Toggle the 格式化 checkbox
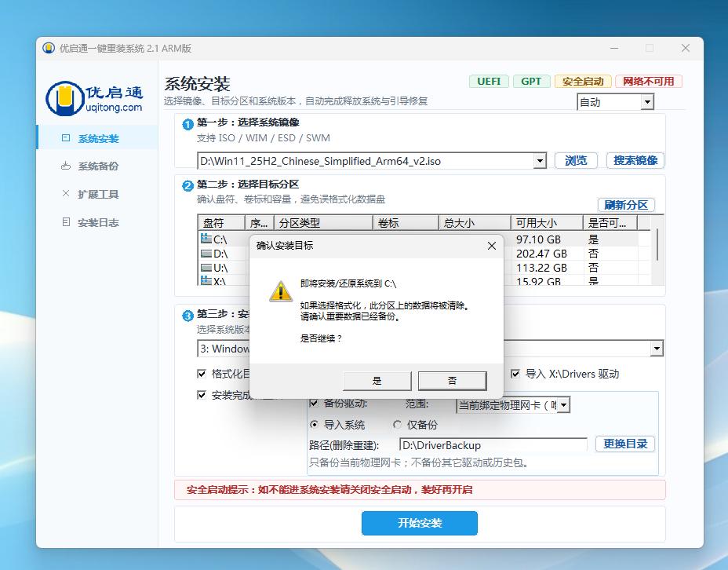Image resolution: width=728 pixels, height=570 pixels. click(202, 374)
